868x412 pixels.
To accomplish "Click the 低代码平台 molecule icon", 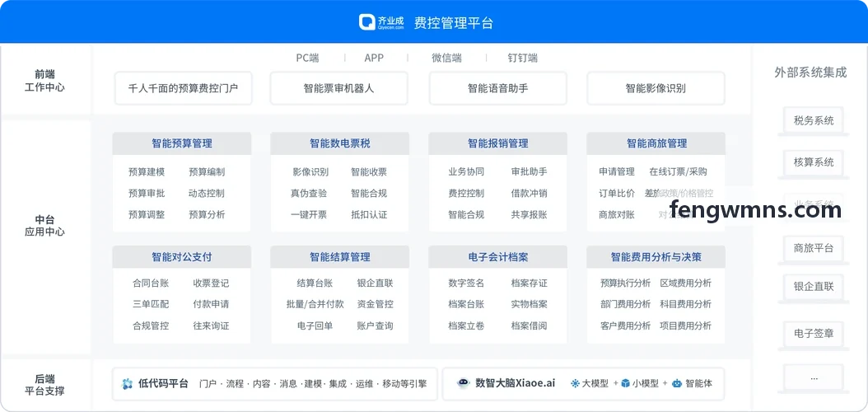I will (128, 384).
